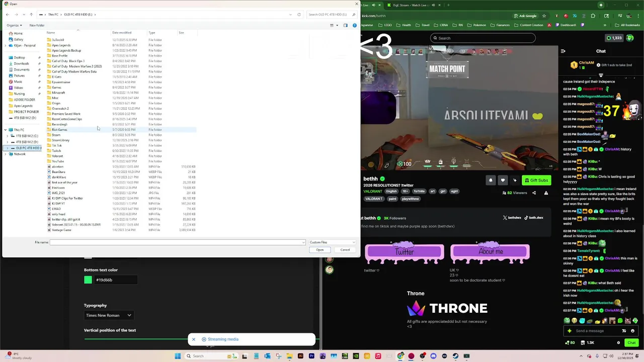
Task: Click the Open button in dialog
Action: point(320,250)
